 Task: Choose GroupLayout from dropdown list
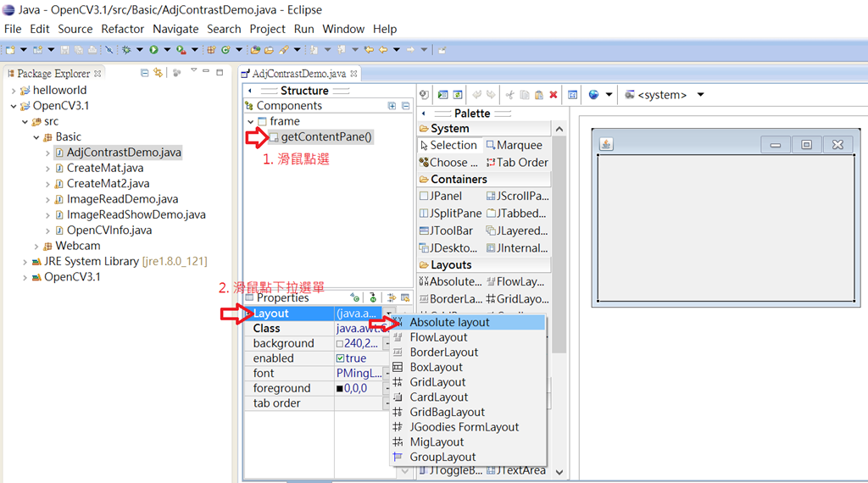[468, 457]
